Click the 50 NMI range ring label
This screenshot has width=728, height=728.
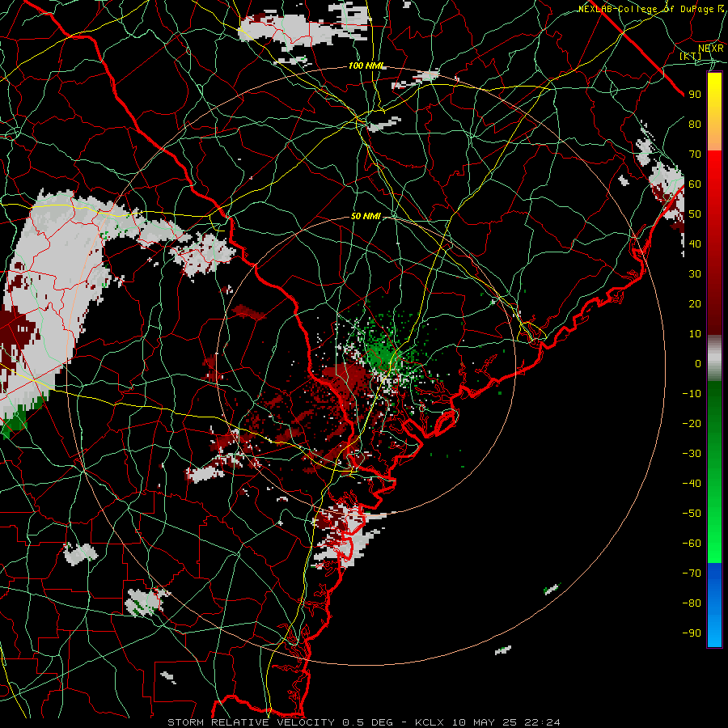(366, 216)
